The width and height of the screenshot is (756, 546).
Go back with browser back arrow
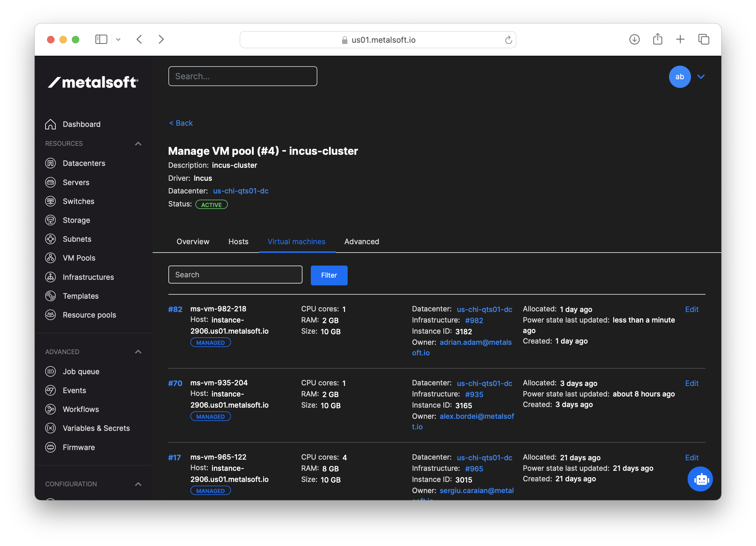(x=139, y=39)
